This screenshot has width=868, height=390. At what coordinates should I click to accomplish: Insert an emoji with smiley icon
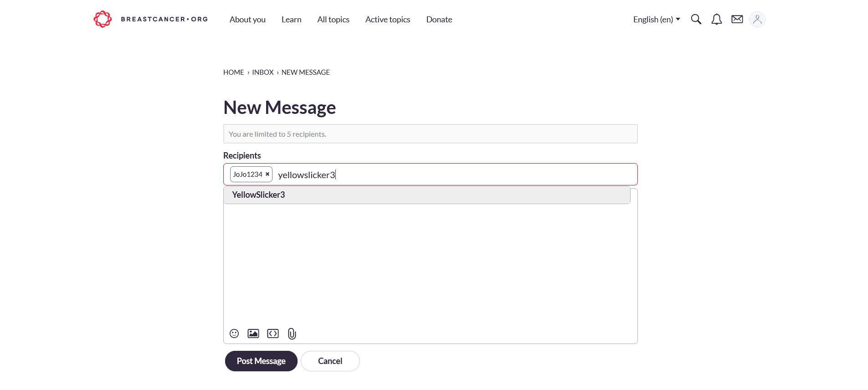234,334
